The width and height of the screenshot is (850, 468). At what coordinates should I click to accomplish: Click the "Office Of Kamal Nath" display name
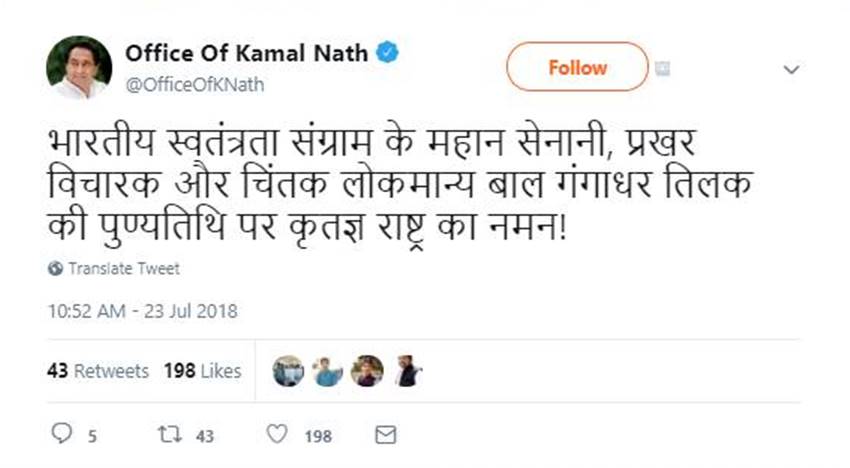248,53
